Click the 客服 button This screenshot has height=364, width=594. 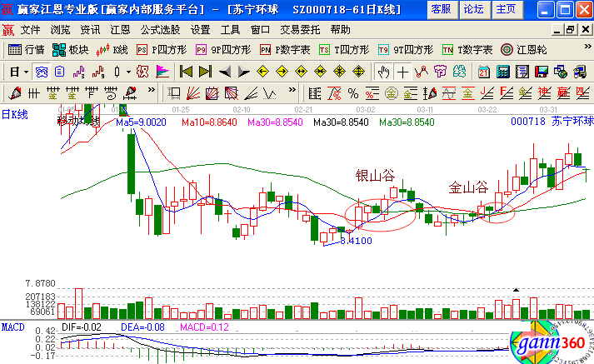(442, 9)
